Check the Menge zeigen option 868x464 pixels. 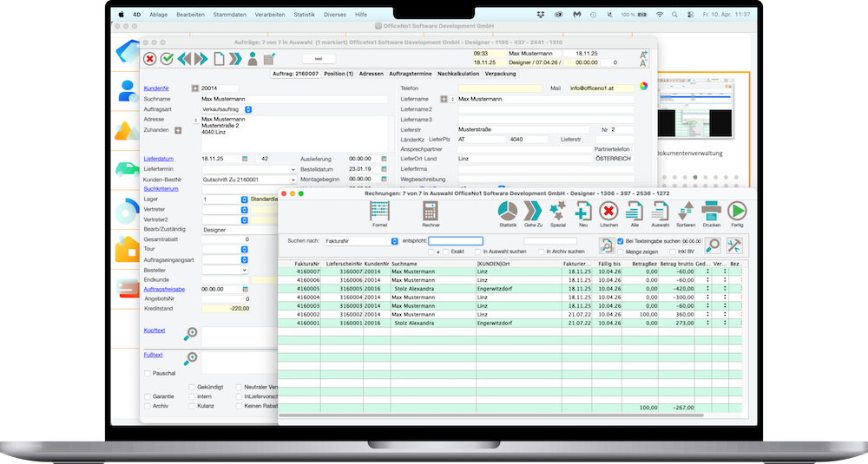[x=620, y=252]
